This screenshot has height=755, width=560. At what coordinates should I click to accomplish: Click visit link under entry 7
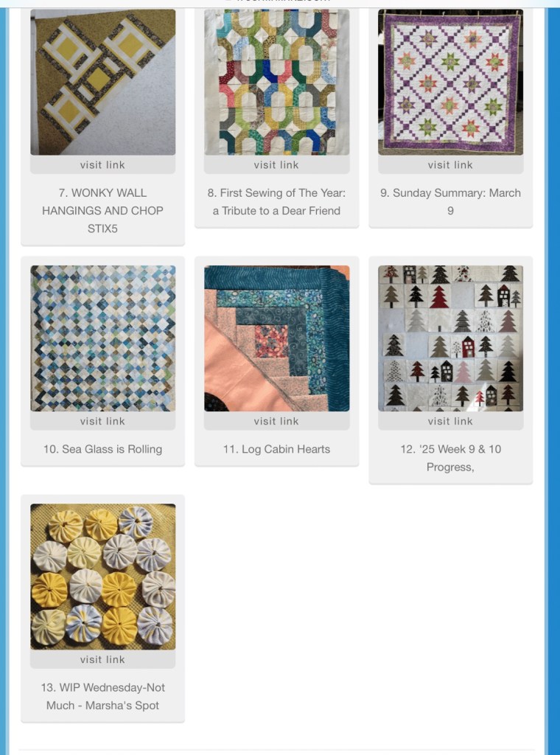103,164
